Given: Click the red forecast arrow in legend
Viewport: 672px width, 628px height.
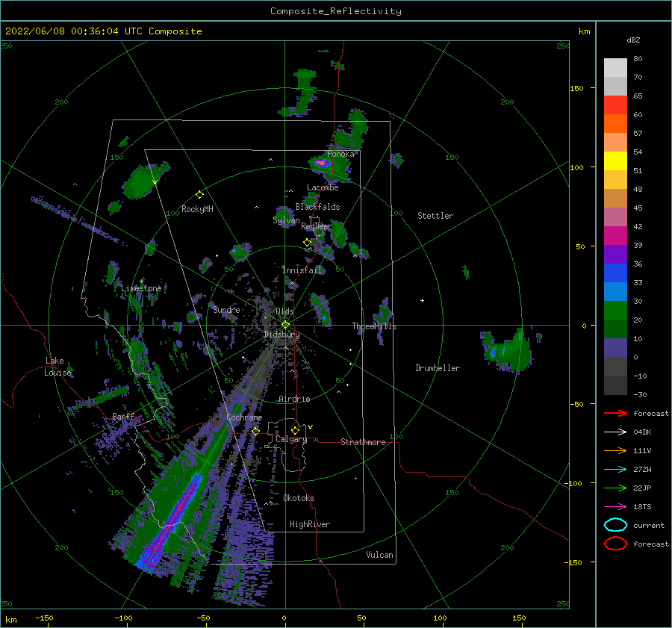Looking at the screenshot, I should point(615,413).
